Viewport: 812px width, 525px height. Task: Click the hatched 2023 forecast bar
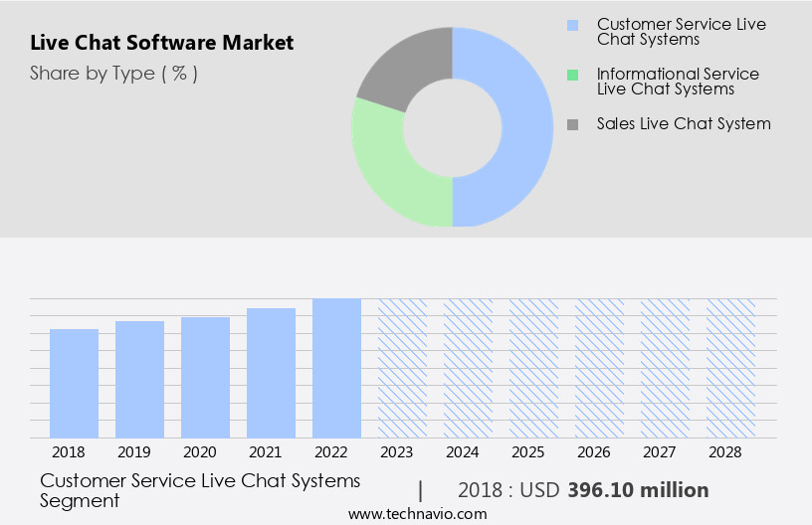tap(402, 368)
